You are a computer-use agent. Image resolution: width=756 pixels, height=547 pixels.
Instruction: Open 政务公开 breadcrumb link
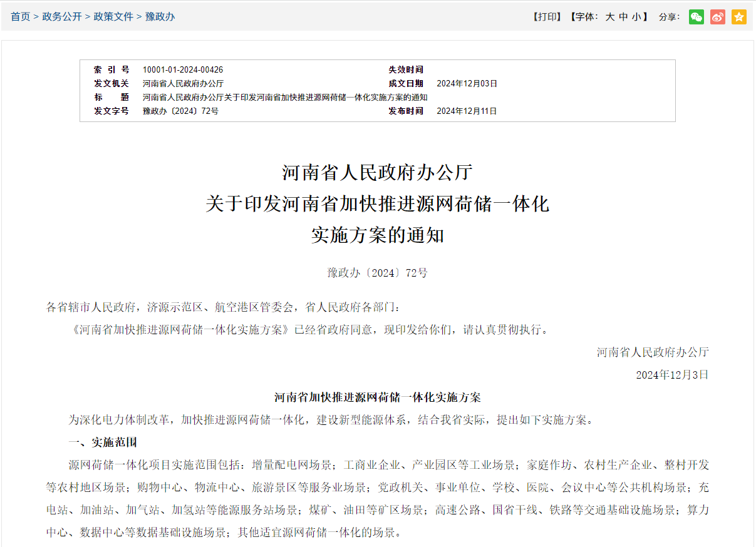pos(62,17)
